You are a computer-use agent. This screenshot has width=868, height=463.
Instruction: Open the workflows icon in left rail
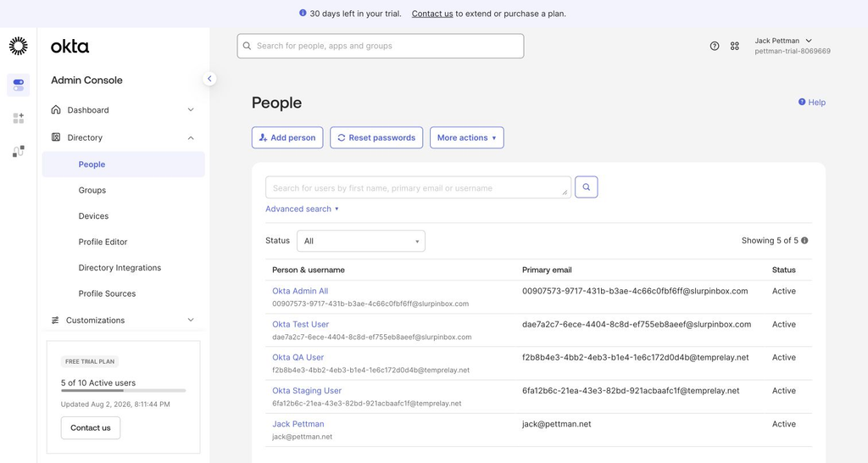[x=19, y=151]
